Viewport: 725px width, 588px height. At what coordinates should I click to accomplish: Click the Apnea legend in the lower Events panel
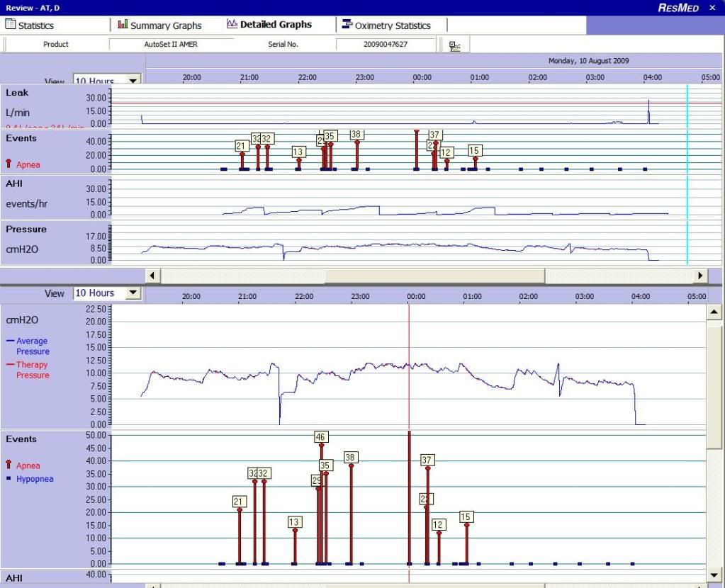(x=23, y=465)
